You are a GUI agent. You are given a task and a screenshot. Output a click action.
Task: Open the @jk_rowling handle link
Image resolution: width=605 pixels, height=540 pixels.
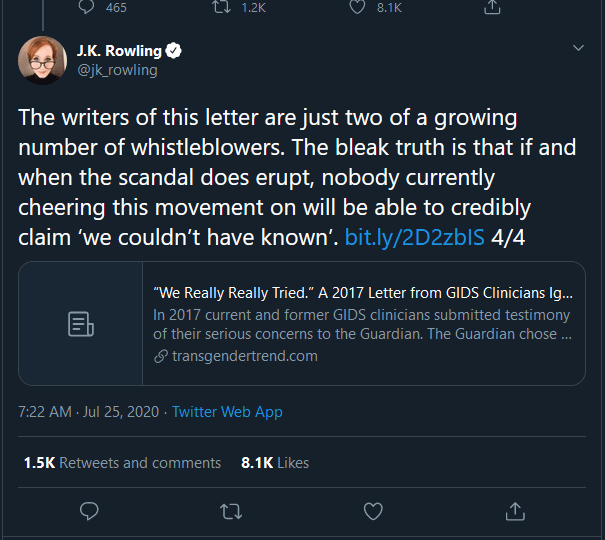(x=117, y=70)
